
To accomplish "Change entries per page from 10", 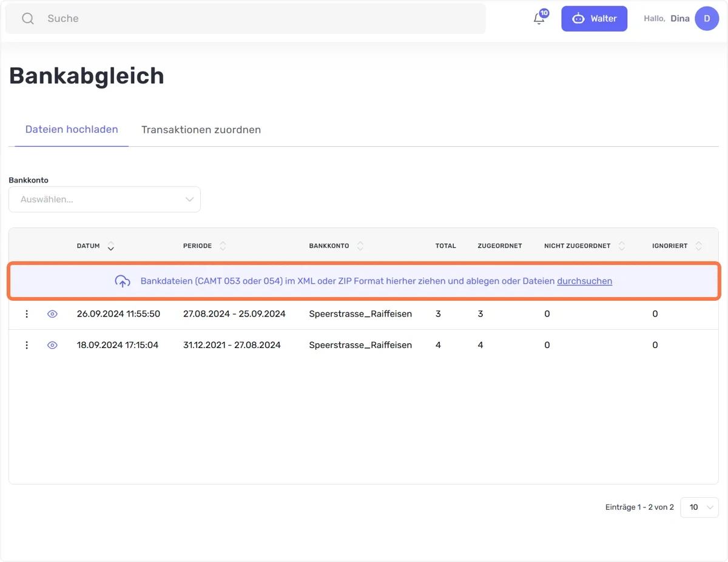I will click(699, 507).
